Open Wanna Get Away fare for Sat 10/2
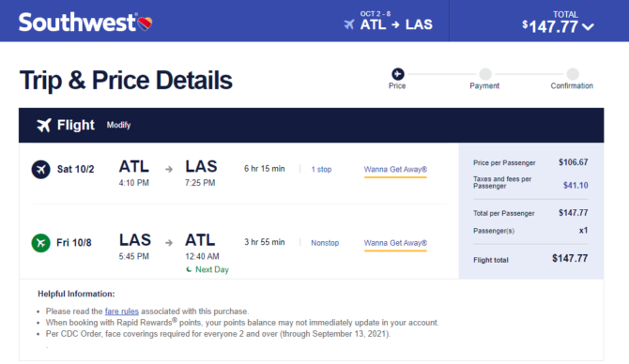 click(x=395, y=170)
